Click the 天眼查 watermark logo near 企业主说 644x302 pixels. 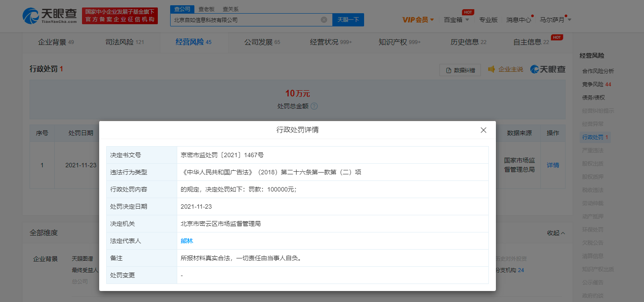(547, 70)
